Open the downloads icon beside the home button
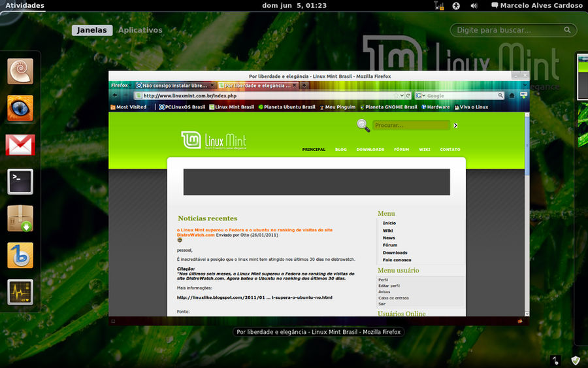This screenshot has width=588, height=368. (523, 95)
